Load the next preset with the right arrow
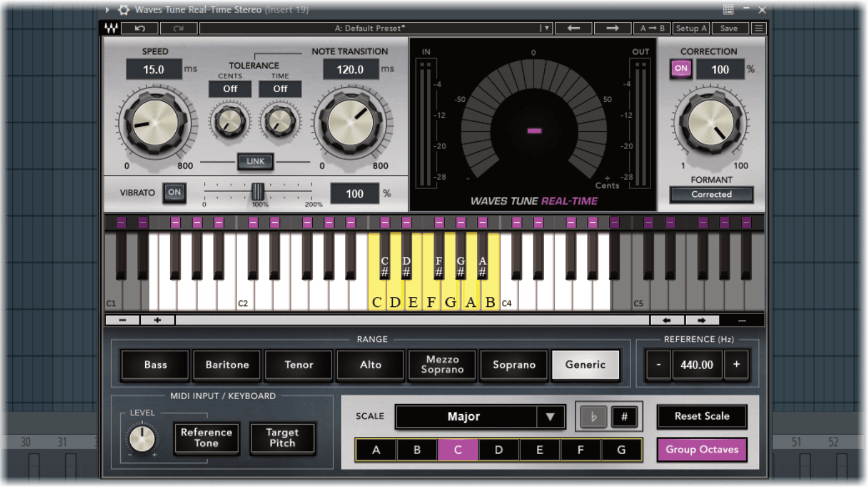The height and width of the screenshot is (487, 868). click(612, 28)
